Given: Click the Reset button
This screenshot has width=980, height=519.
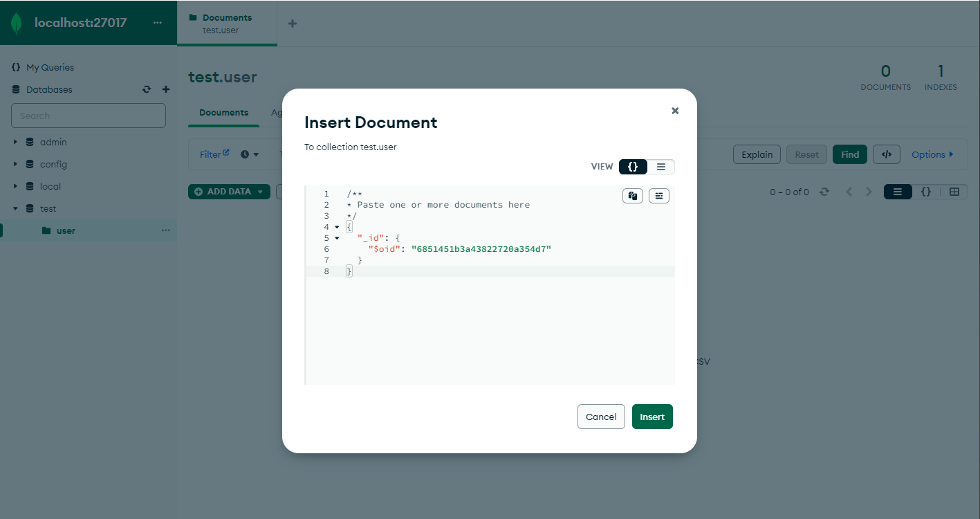Looking at the screenshot, I should point(806,154).
